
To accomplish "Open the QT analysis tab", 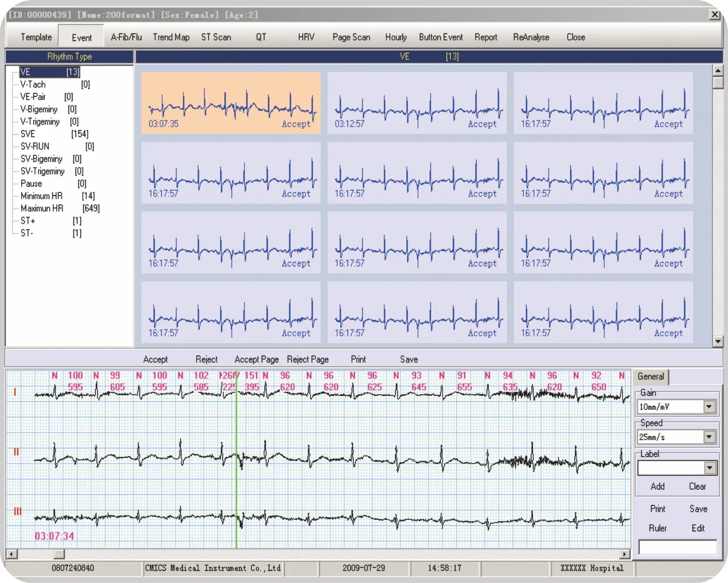I will (261, 37).
